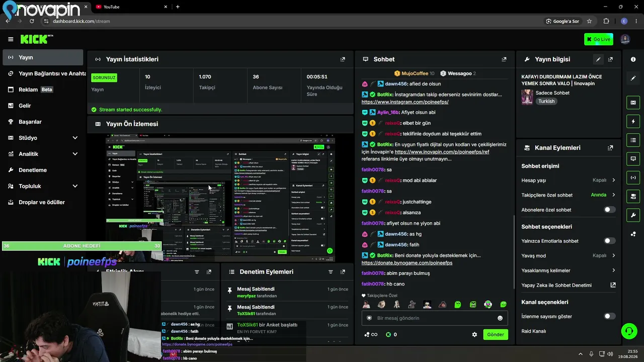Send the chat message with Gönder
The height and width of the screenshot is (362, 644).
click(496, 334)
